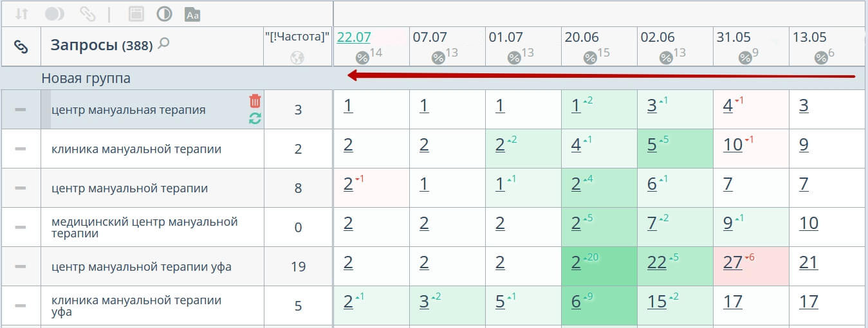Refresh the центр мануальная терапия query

pyautogui.click(x=255, y=118)
